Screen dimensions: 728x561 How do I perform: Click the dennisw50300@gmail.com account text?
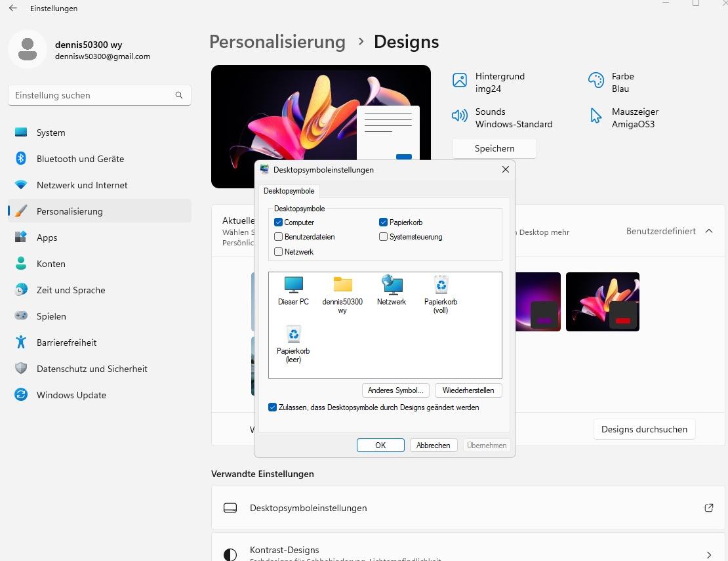102,56
